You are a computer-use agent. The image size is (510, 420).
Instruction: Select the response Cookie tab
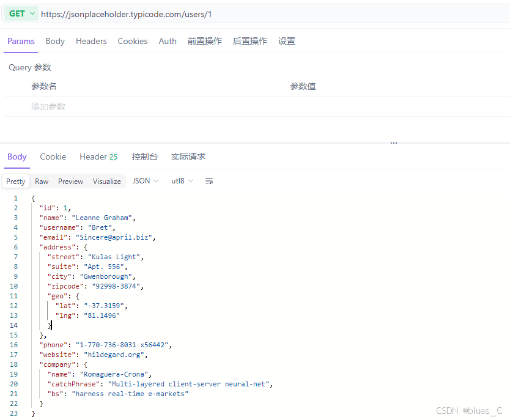point(53,157)
